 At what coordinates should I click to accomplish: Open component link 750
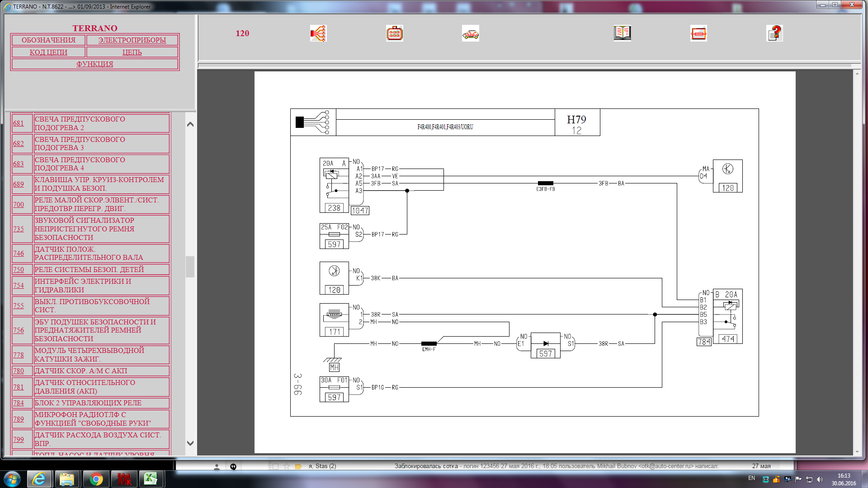[19, 270]
